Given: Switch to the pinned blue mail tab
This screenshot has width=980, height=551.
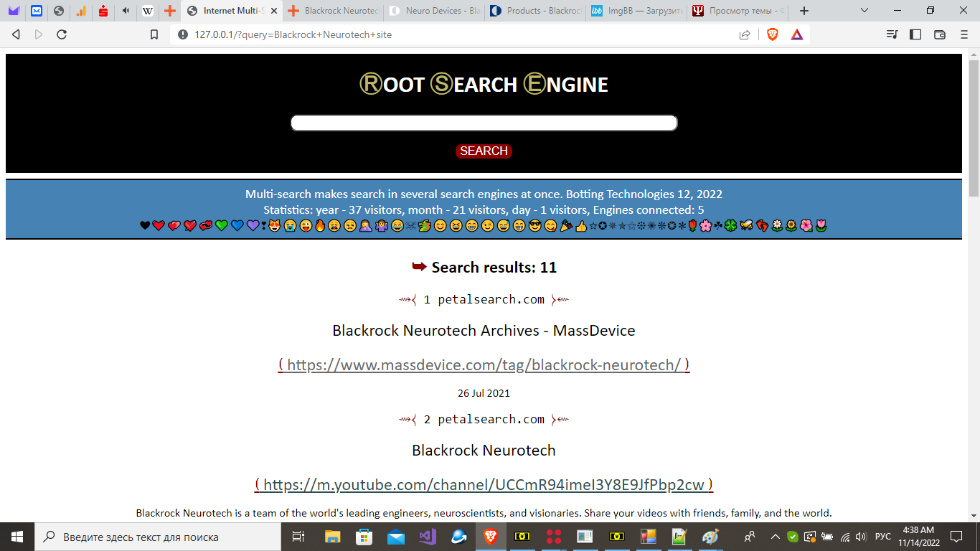Looking at the screenshot, I should 37,11.
